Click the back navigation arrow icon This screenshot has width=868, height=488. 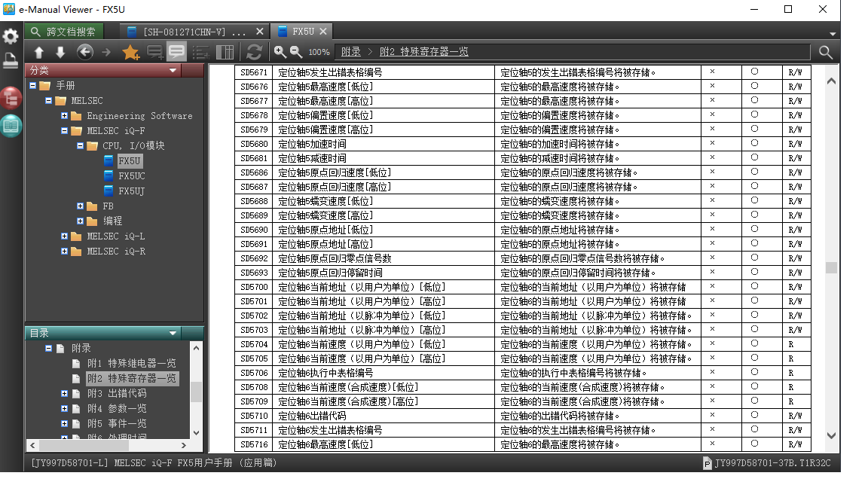point(85,52)
